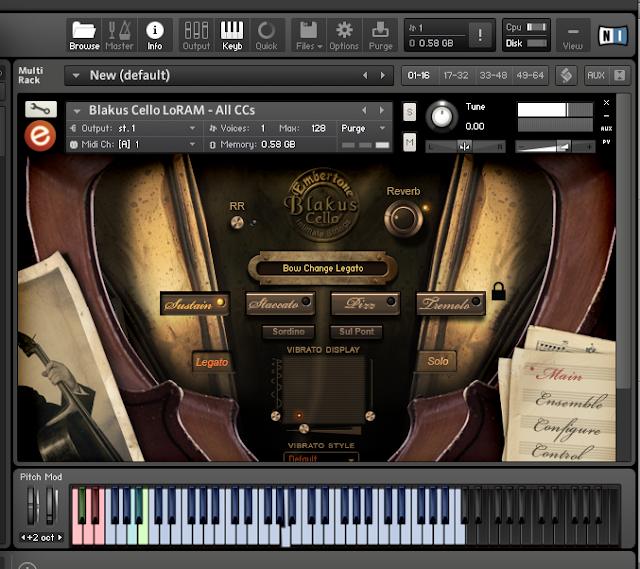
Task: Click the RR round-robin knob
Action: (237, 222)
